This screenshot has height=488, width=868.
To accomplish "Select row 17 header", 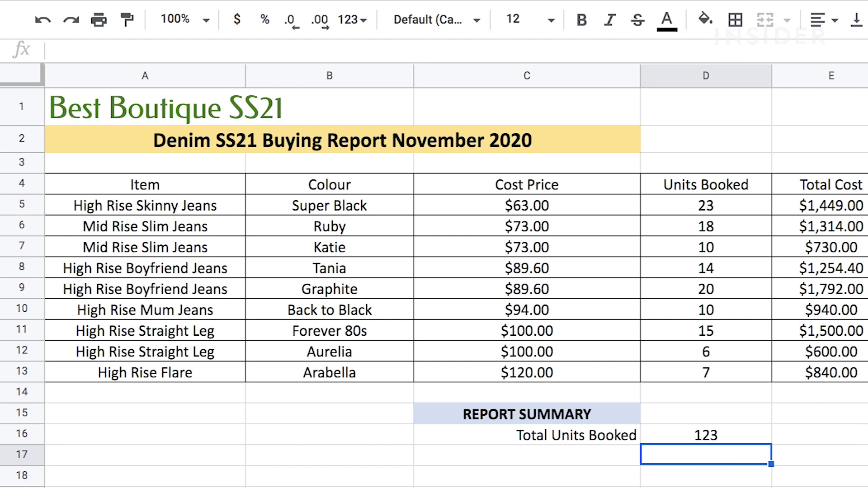I will [22, 454].
